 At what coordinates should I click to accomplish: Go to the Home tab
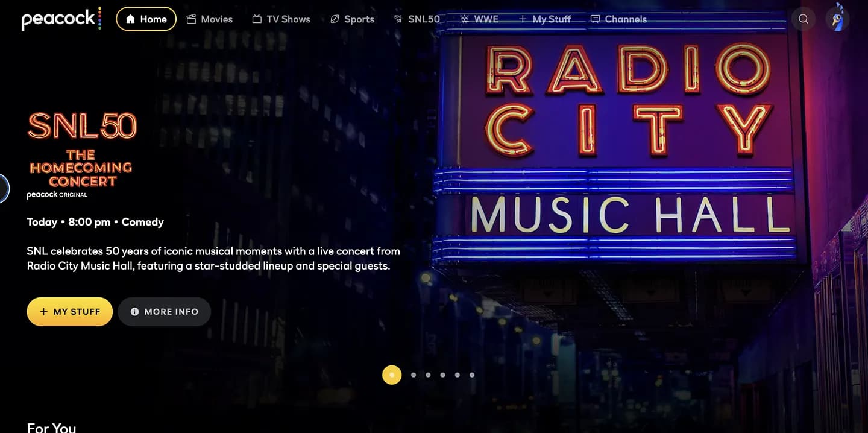click(146, 19)
